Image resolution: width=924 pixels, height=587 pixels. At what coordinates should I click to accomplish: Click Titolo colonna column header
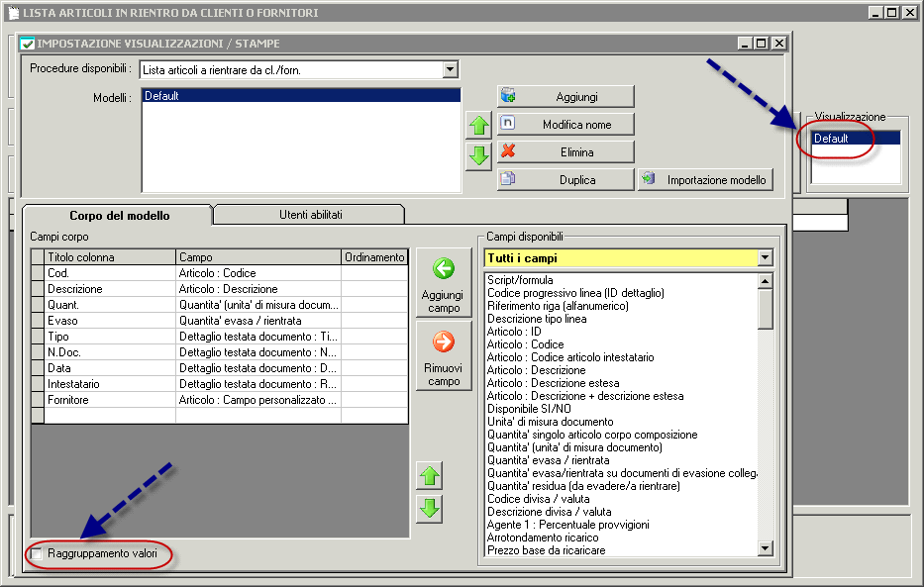[110, 256]
